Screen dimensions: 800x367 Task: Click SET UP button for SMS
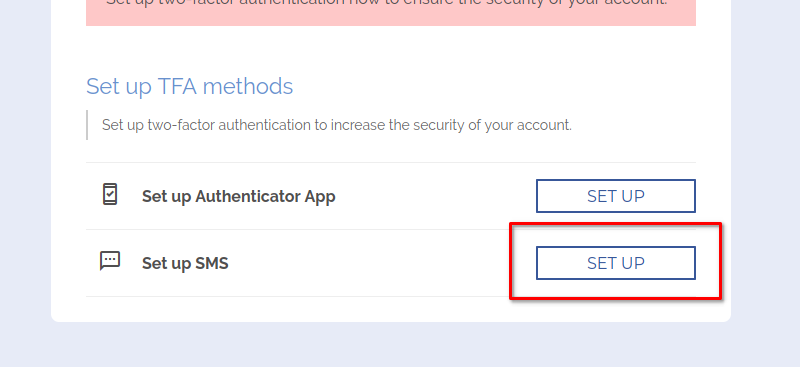615,263
